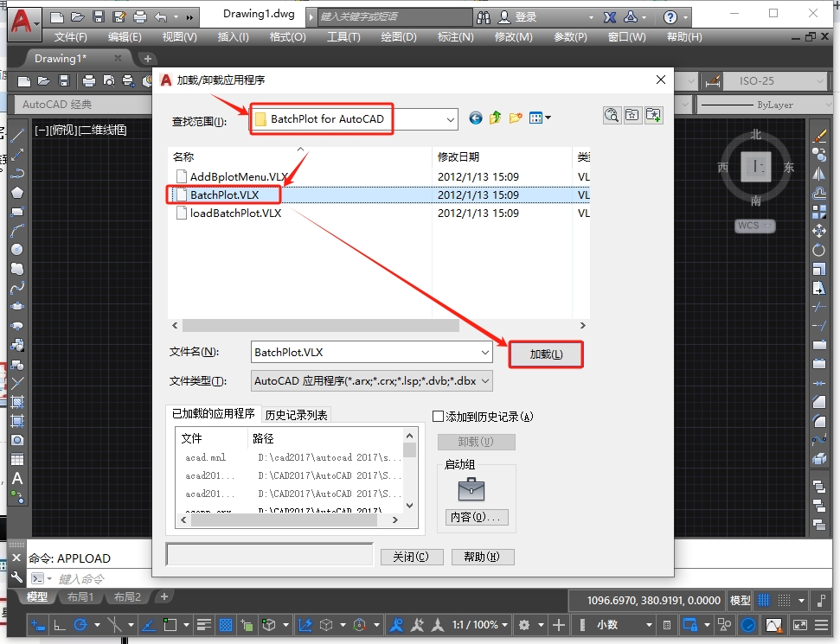The width and height of the screenshot is (840, 644).
Task: Select the Erase tool in modify toolbar
Action: 819,136
